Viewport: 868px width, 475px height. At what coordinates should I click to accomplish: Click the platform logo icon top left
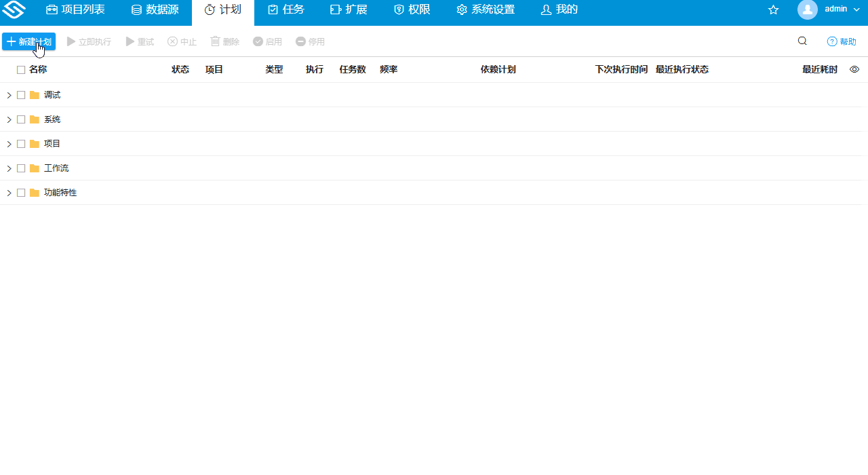pos(14,9)
